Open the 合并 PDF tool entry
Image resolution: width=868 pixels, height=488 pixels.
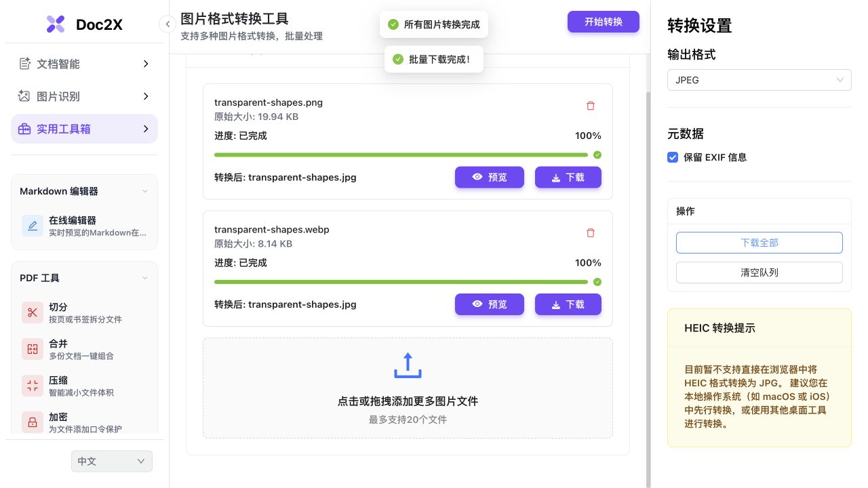[84, 349]
